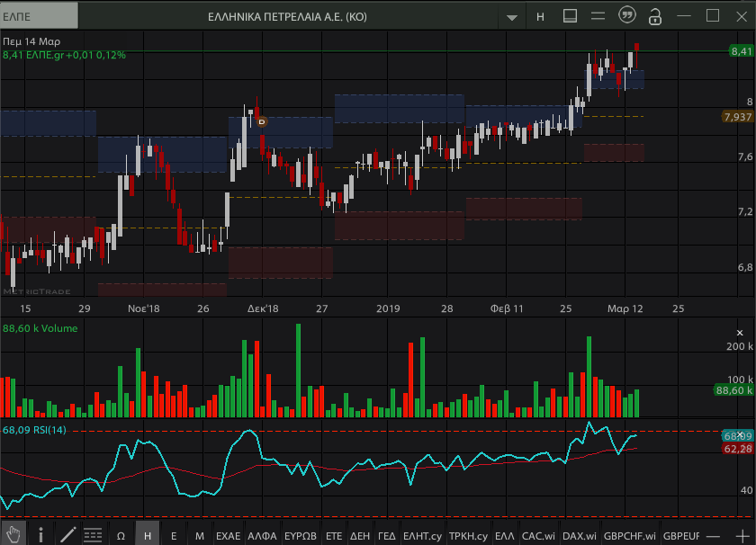The image size is (756, 545).
Task: Open the symbol dropdown arrow in title bar
Action: point(511,17)
